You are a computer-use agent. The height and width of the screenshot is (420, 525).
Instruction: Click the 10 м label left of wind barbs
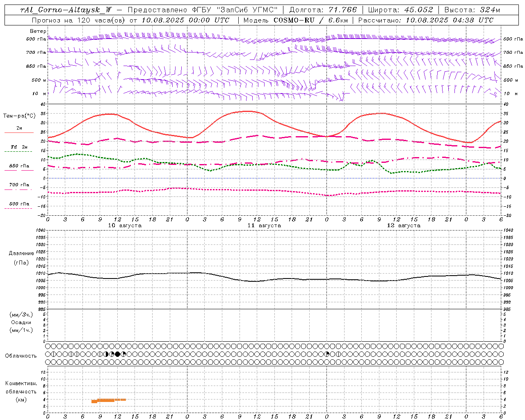click(39, 94)
